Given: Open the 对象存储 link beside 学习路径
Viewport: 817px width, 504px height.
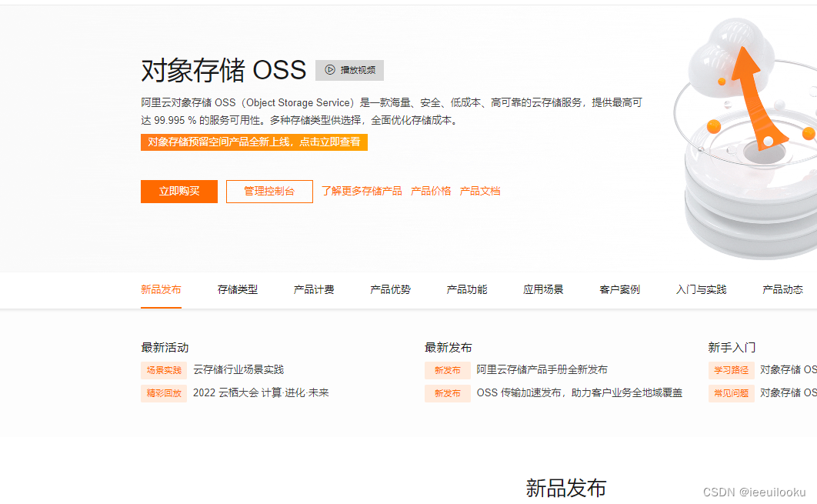Looking at the screenshot, I should click(x=789, y=370).
